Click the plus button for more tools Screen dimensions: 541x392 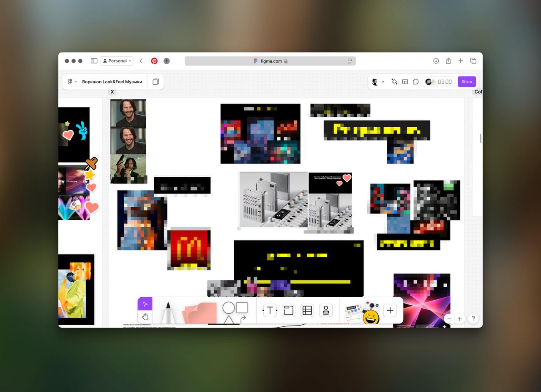click(390, 310)
